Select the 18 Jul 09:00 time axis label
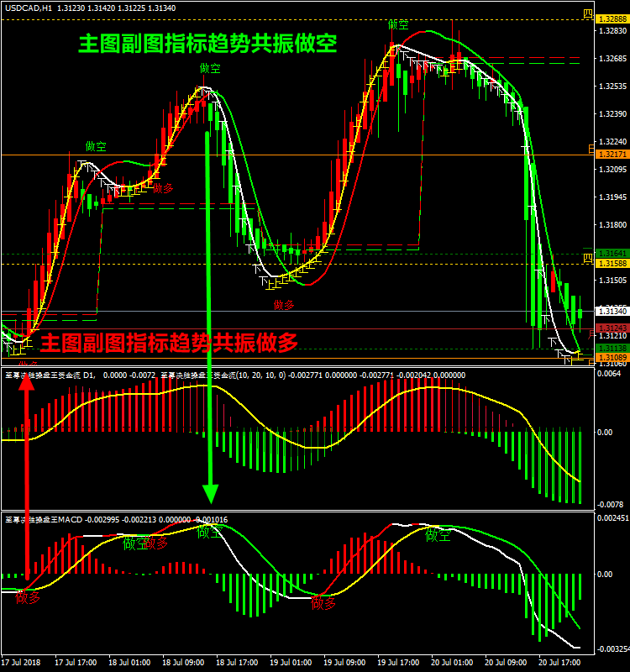 point(190,662)
